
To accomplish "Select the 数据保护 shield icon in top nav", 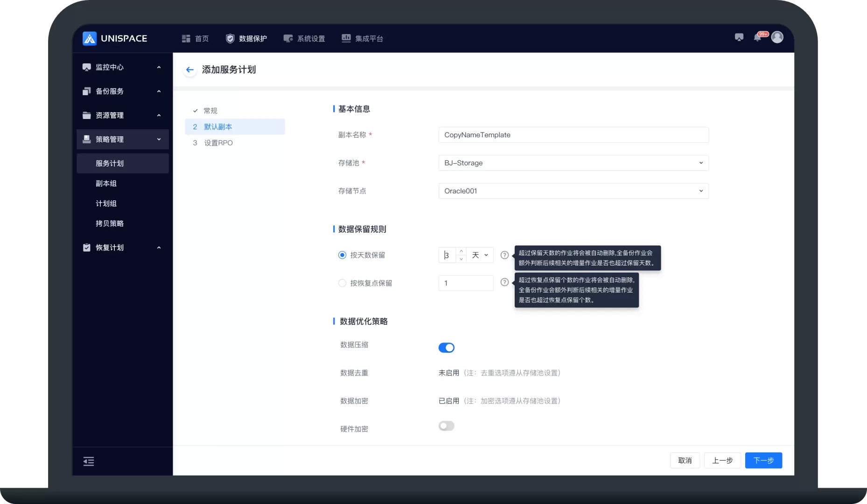I will tap(230, 38).
